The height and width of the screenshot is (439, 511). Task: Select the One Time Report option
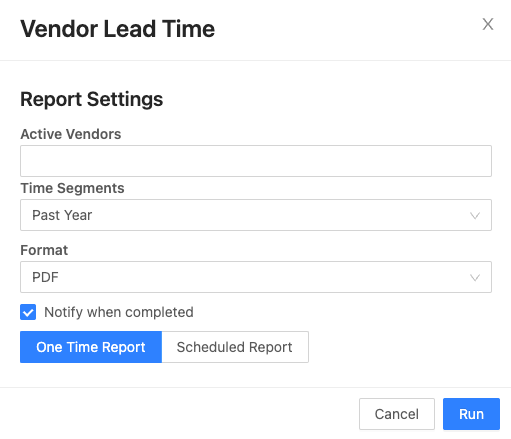(91, 347)
